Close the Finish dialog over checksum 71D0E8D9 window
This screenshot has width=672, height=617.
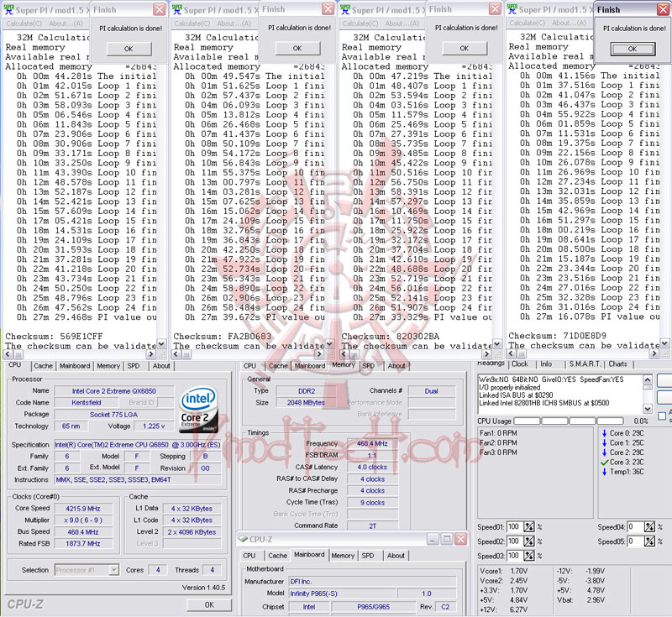663,9
